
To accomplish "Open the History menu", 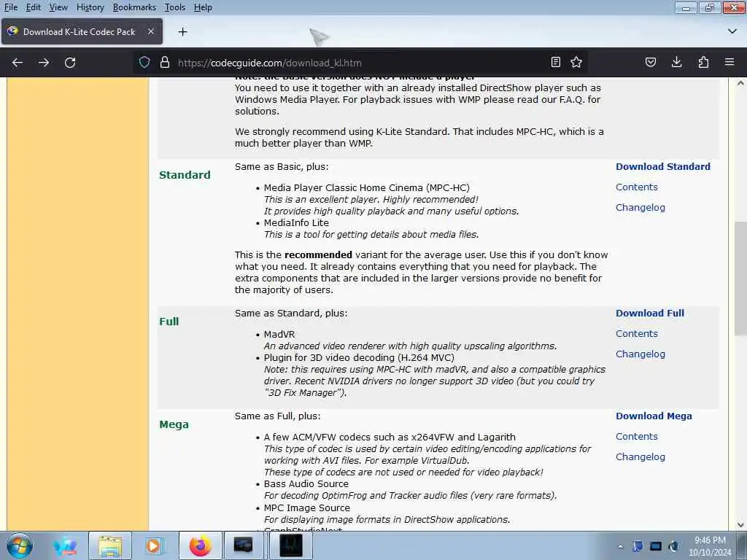I will tap(90, 7).
